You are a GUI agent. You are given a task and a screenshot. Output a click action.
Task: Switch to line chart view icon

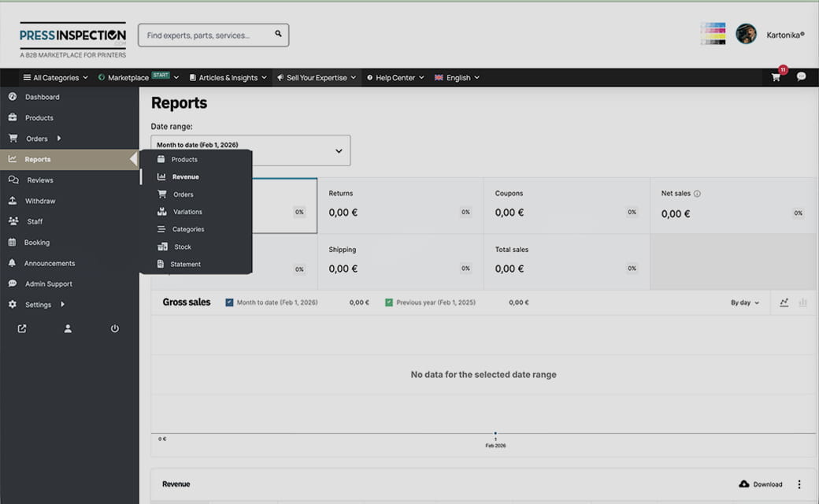[784, 302]
